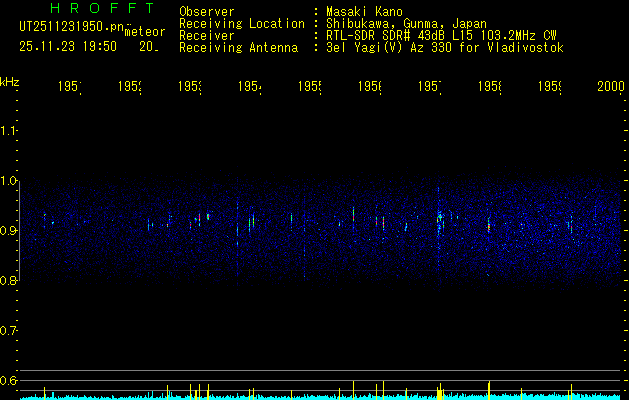The height and width of the screenshot is (400, 629).
Task: Click the 1959 time axis label
Action: pos(550,86)
